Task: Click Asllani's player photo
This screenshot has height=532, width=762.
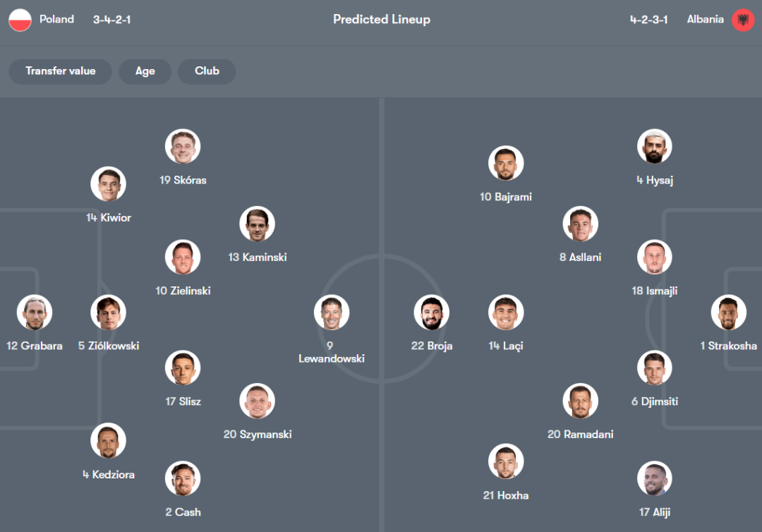Action: click(580, 224)
